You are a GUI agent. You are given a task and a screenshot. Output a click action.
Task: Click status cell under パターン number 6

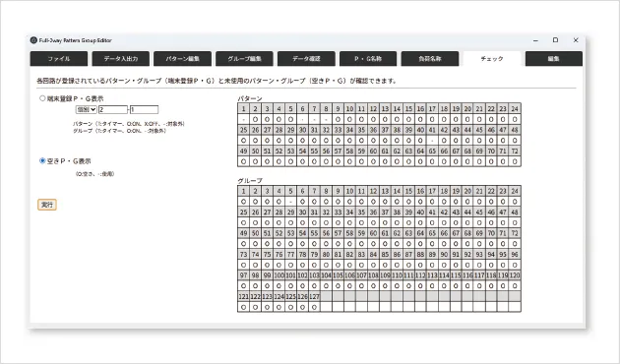[302, 119]
